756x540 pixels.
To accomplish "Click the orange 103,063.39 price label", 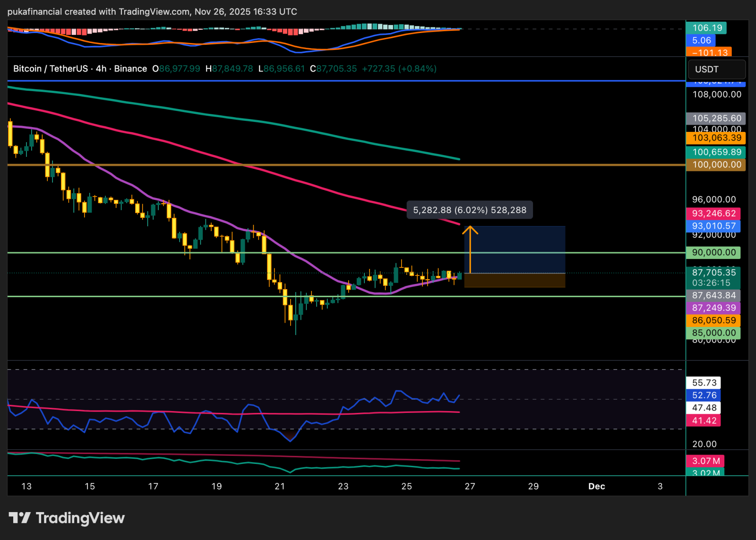I will pos(716,138).
